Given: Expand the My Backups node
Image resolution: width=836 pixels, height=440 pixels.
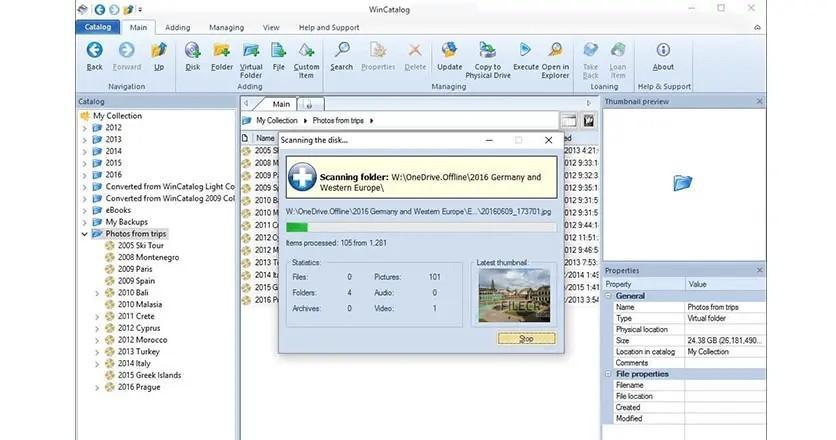Looking at the screenshot, I should click(85, 222).
